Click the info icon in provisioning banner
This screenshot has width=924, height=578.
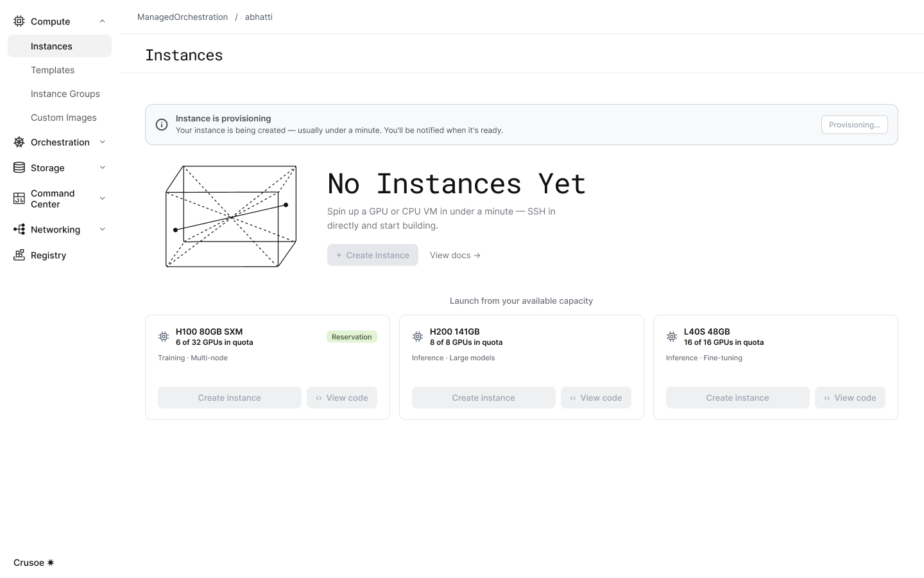coord(162,125)
